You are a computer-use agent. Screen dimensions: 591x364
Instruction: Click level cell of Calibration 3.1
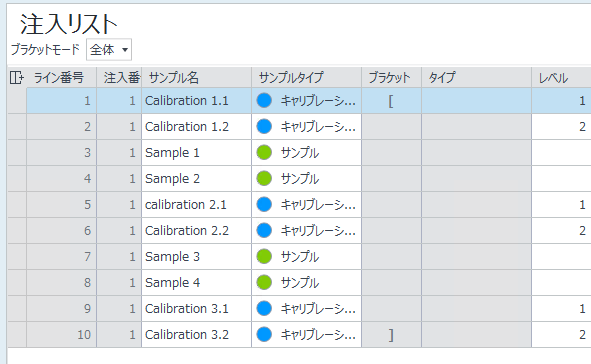click(x=561, y=309)
